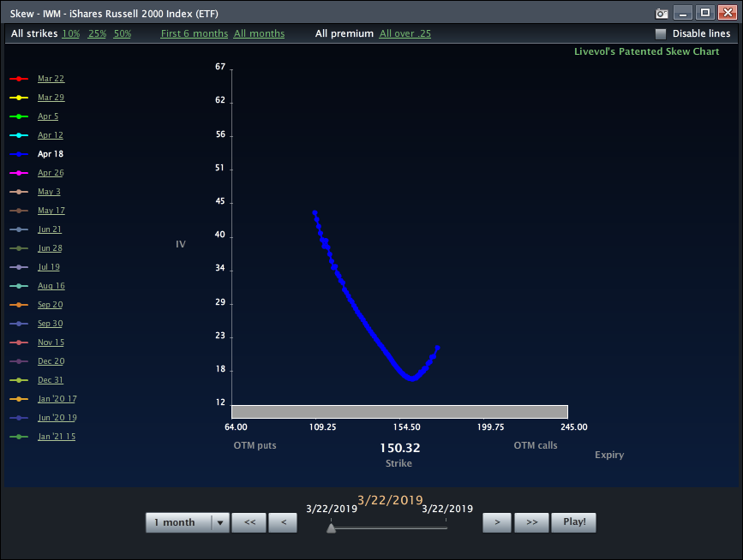Screen dimensions: 743x560
Task: Click the green Apr 5 line icon
Action: [19, 116]
